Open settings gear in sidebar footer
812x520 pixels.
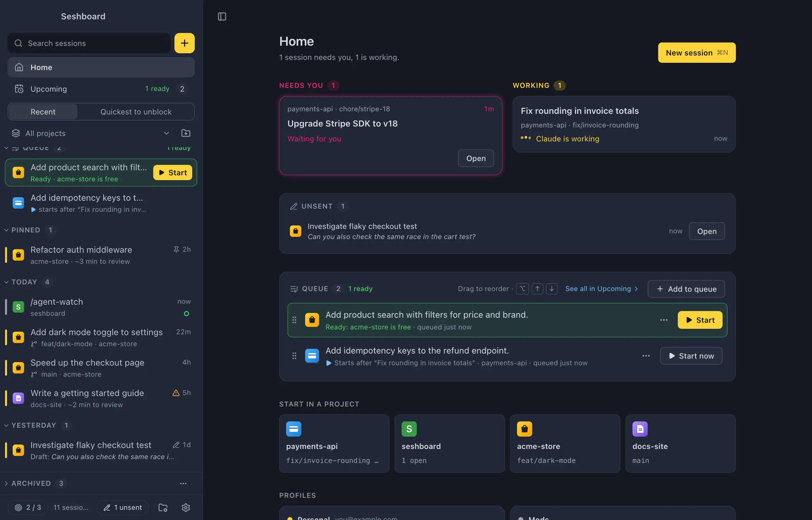click(186, 507)
